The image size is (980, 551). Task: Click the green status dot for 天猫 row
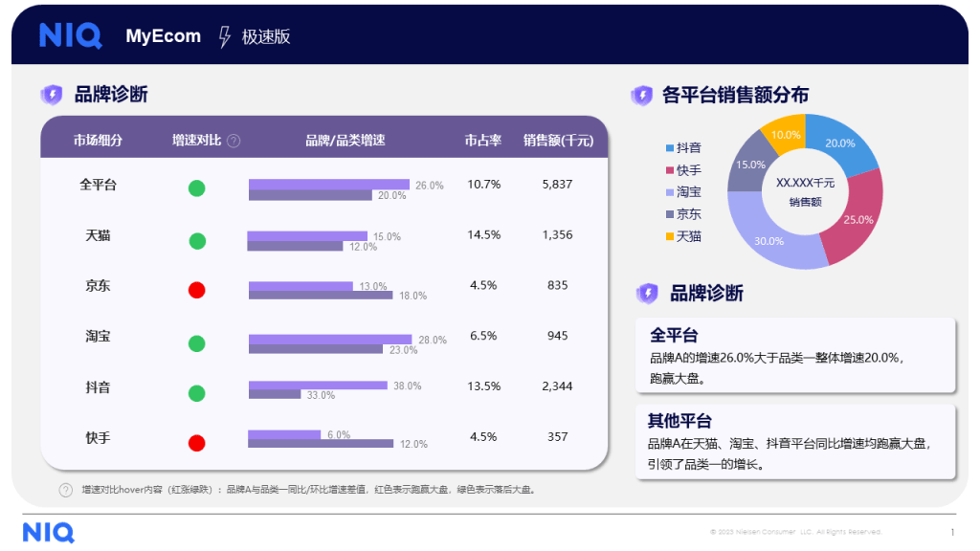[197, 241]
